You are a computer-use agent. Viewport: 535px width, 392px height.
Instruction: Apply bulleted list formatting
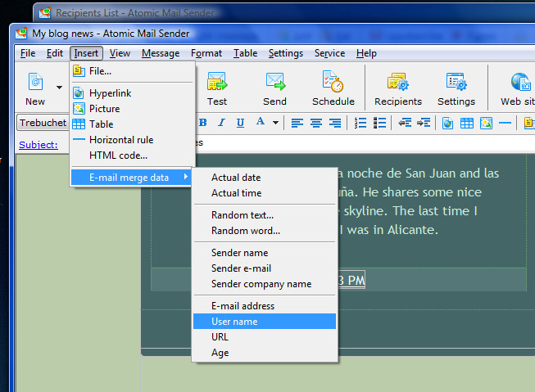point(379,123)
